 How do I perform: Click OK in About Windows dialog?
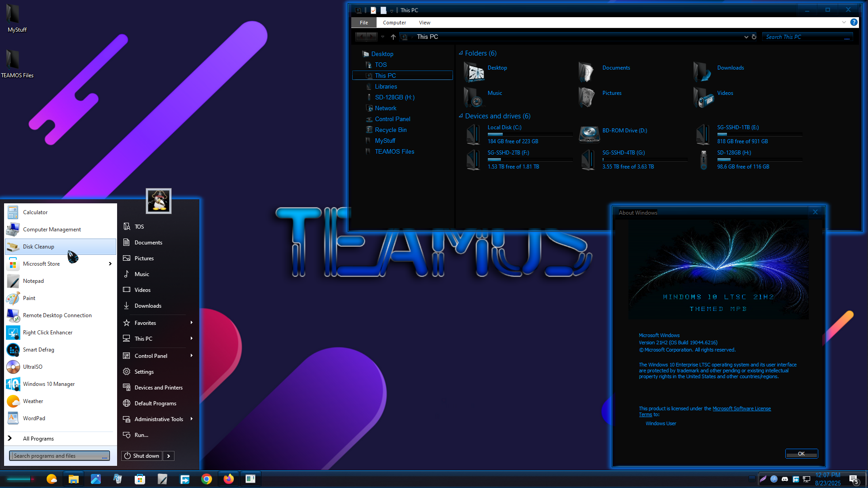pyautogui.click(x=801, y=454)
